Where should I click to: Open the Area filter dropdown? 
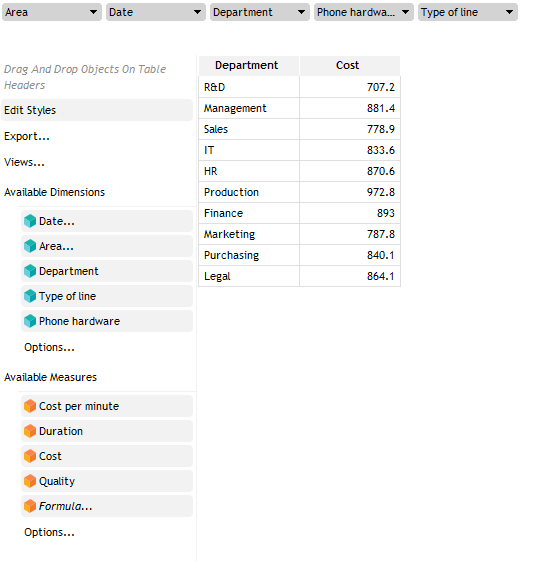click(x=52, y=12)
